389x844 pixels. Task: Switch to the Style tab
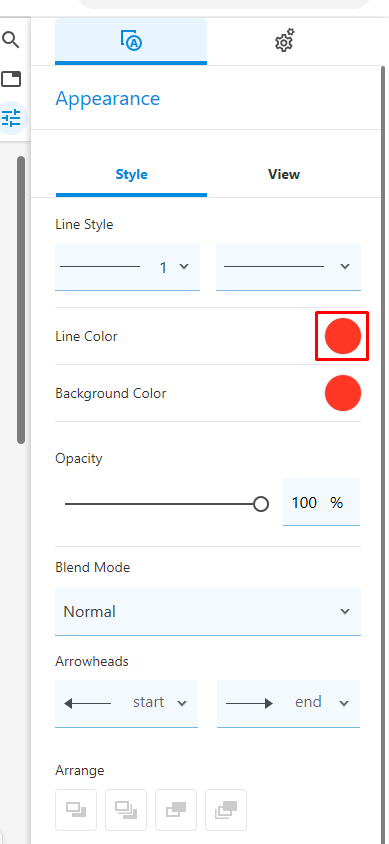131,174
